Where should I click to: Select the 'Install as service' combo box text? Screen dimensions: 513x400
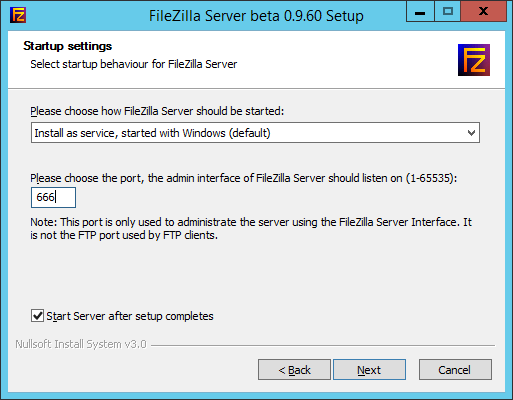click(x=152, y=133)
